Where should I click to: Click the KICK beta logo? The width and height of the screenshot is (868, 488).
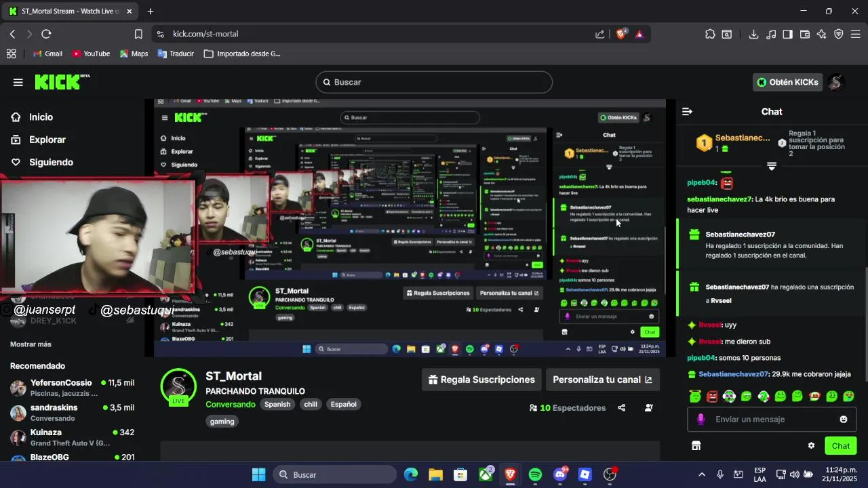[62, 82]
